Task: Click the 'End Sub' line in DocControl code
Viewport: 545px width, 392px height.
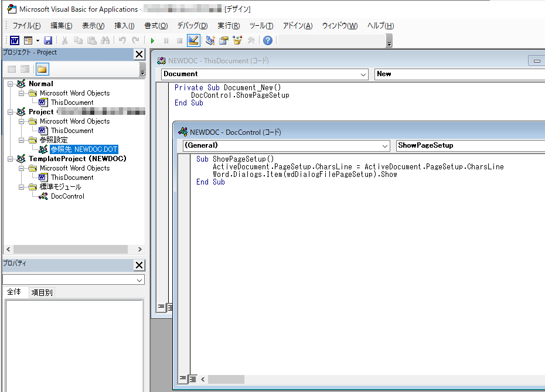Action: (x=210, y=182)
